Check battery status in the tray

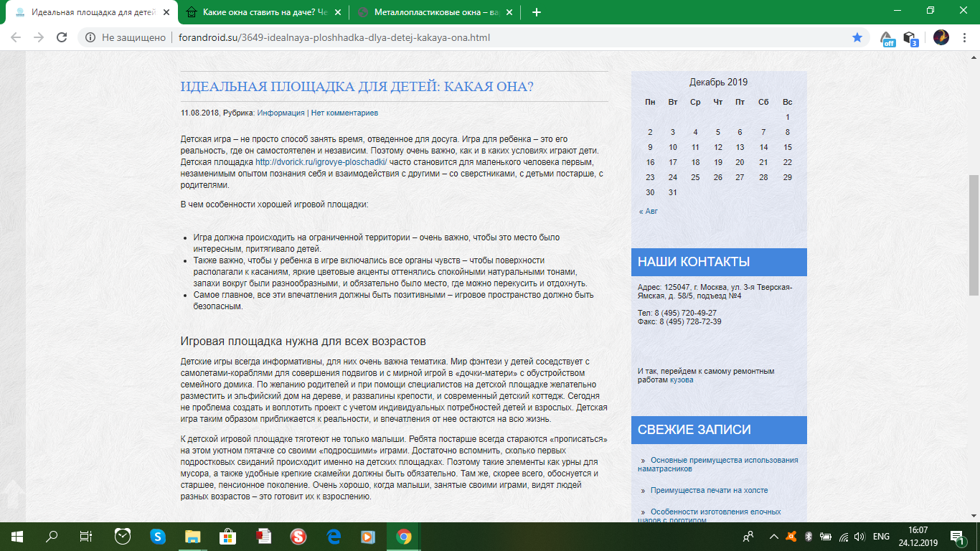coord(826,536)
